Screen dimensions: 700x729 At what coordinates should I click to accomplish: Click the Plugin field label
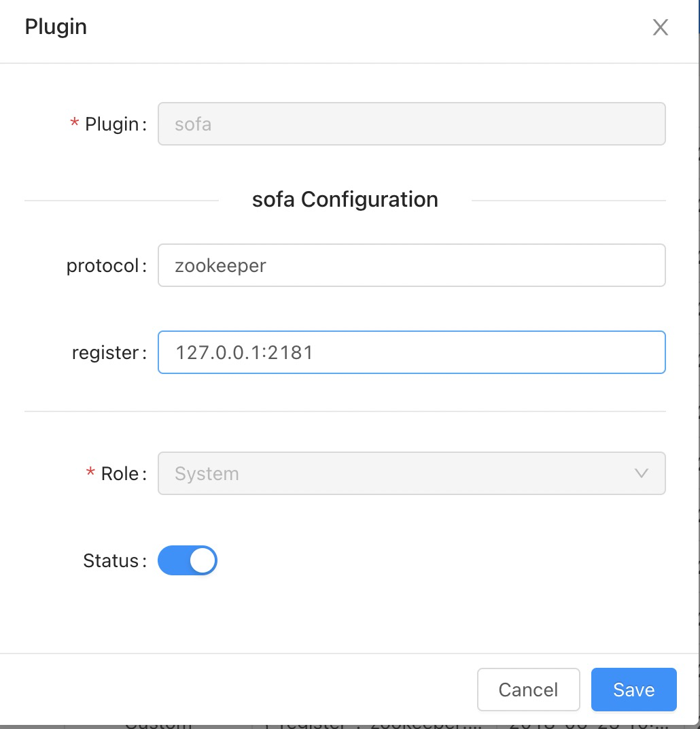(x=113, y=124)
